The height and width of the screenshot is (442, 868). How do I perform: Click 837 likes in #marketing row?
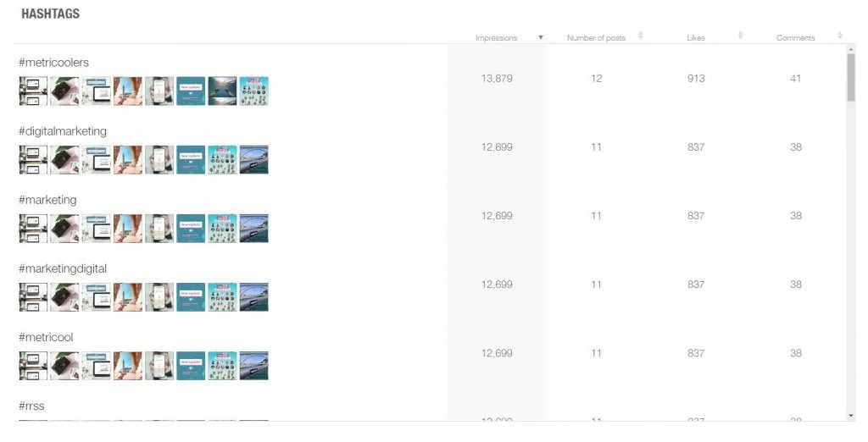(x=696, y=215)
